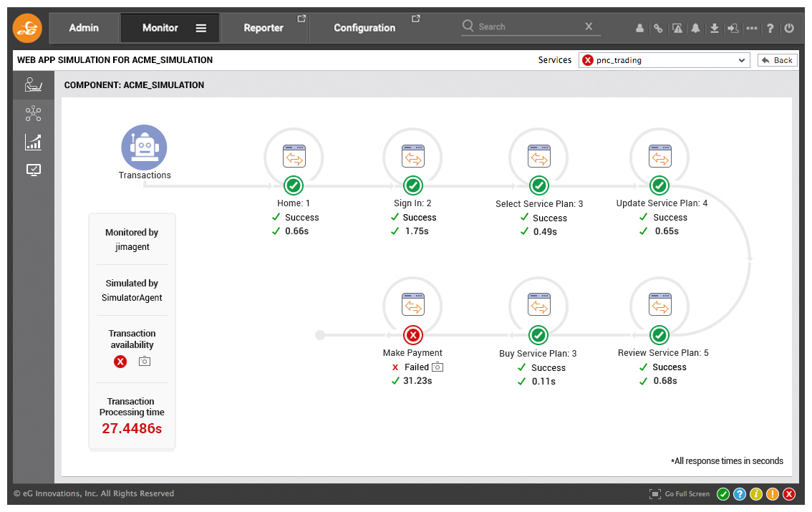812x512 pixels.
Task: Click the more options ellipsis icon
Action: (x=751, y=28)
